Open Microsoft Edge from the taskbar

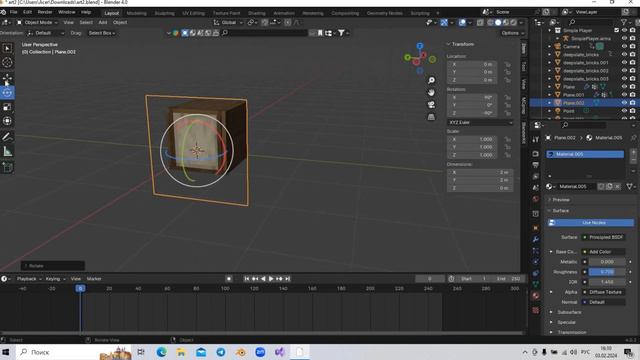(161, 352)
